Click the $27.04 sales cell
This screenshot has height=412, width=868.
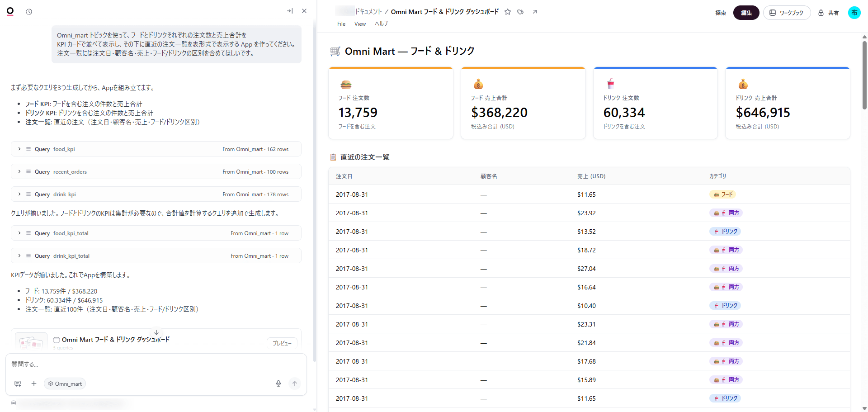pos(586,269)
